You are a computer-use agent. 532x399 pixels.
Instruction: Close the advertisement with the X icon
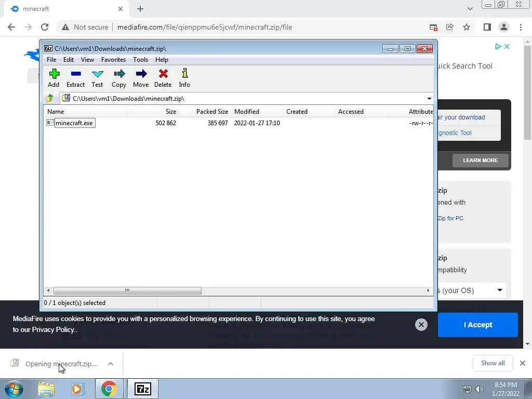tap(507, 46)
